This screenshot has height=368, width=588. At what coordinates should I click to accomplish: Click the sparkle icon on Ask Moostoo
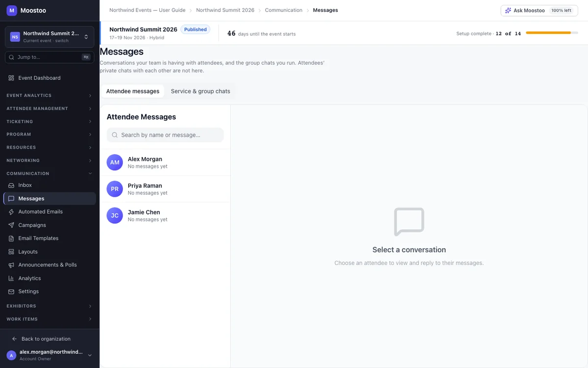[x=508, y=10]
